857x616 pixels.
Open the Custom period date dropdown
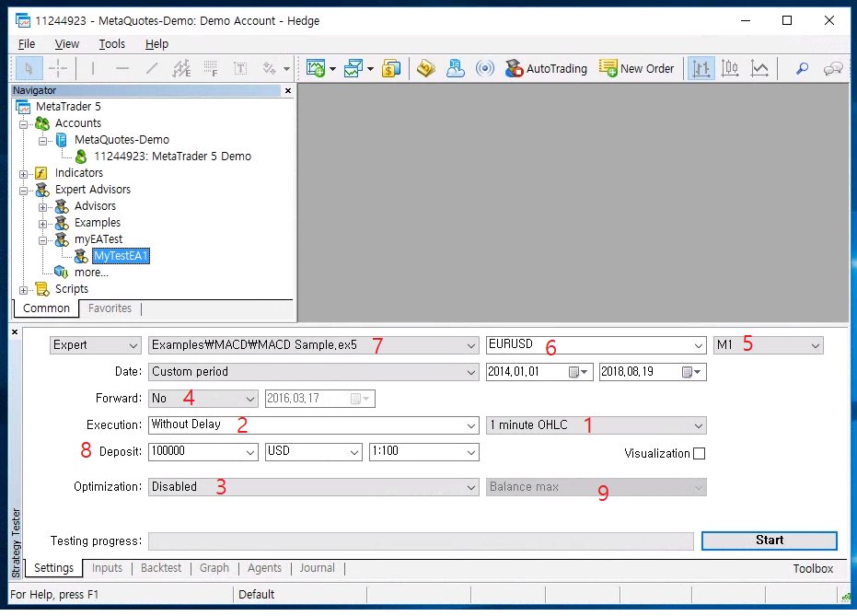pyautogui.click(x=313, y=372)
